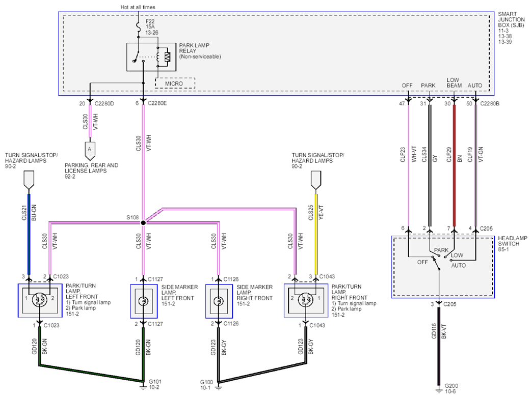The width and height of the screenshot is (532, 398).
Task: Click the headlamp switch AUTO position contact
Action: click(451, 261)
